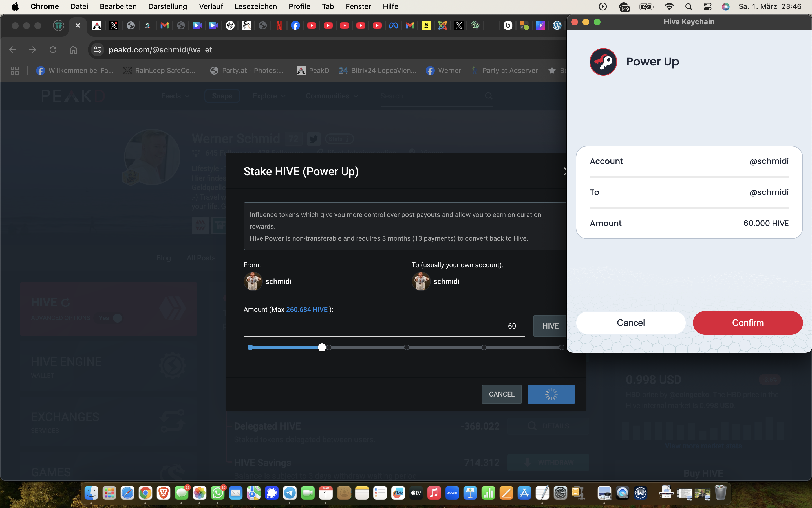Viewport: 812px width, 508px height.
Task: Open bookmarks apps grid icon
Action: tap(14, 70)
